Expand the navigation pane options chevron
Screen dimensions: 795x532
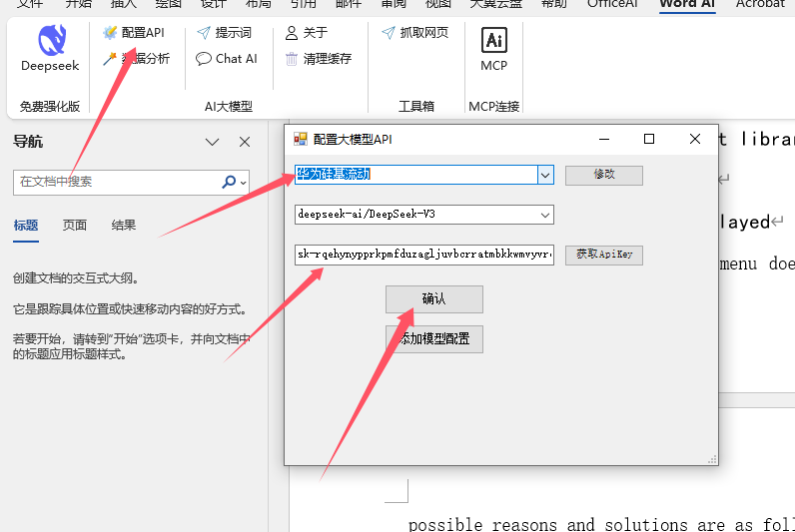(x=212, y=142)
